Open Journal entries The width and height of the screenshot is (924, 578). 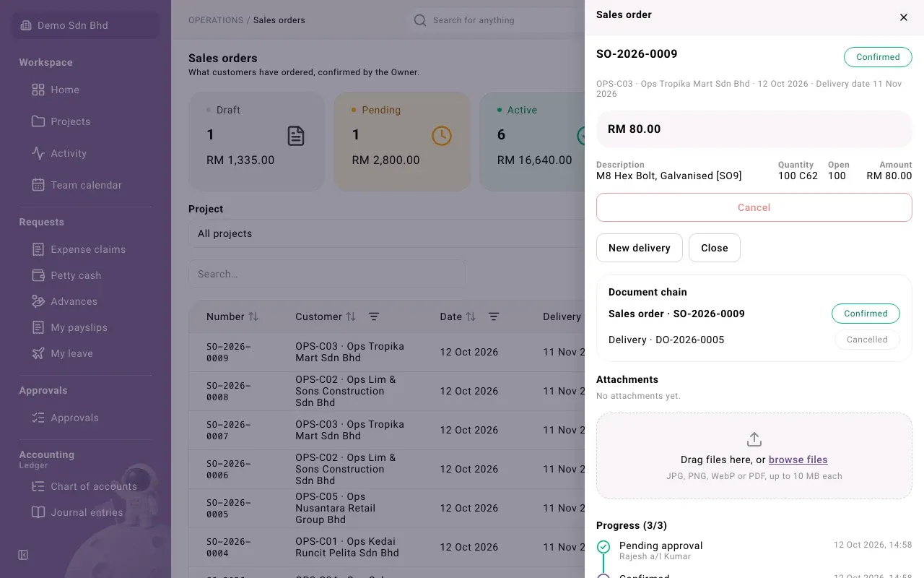click(85, 512)
